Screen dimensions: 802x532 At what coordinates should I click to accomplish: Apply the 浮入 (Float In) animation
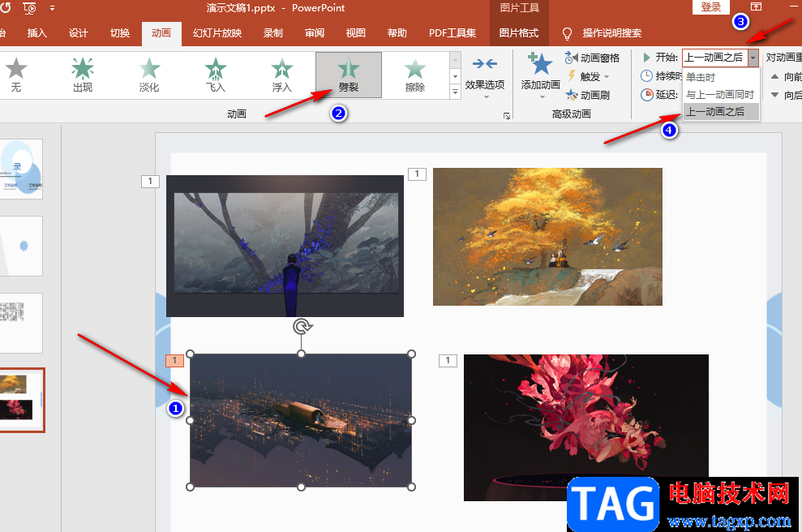(282, 75)
